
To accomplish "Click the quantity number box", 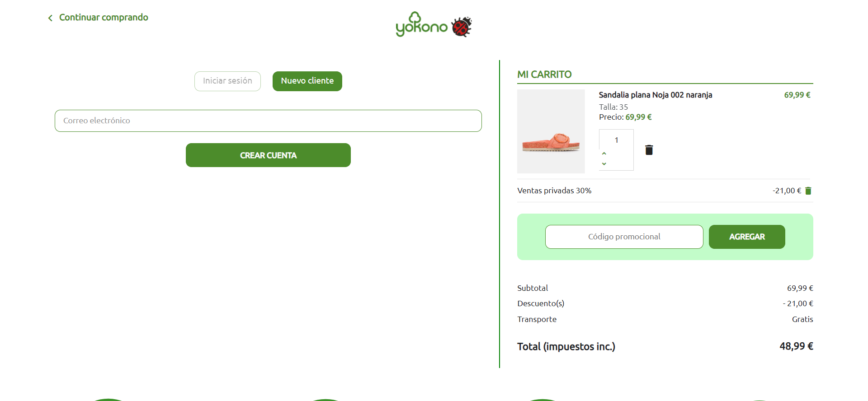I will click(616, 140).
